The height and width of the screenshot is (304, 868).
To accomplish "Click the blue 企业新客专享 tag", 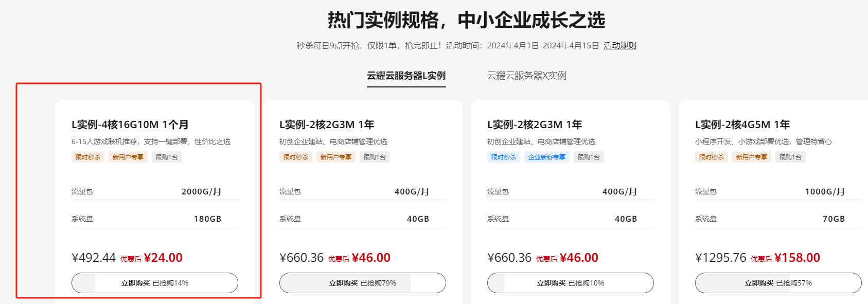I will tap(546, 157).
